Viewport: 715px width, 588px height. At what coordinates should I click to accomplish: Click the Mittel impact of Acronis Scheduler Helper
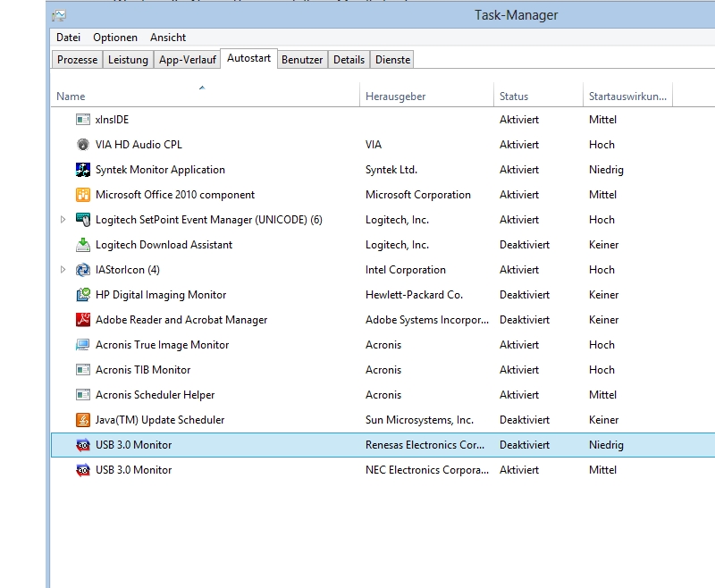point(602,395)
